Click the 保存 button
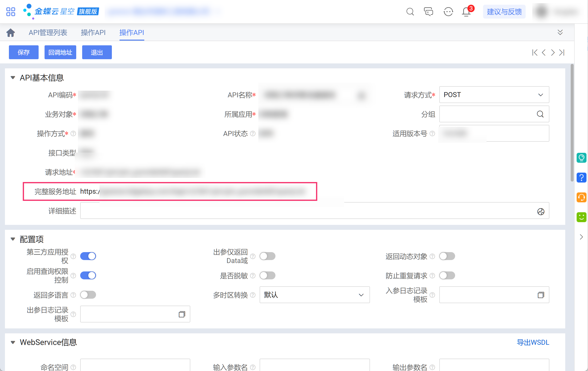The image size is (588, 371). [24, 53]
